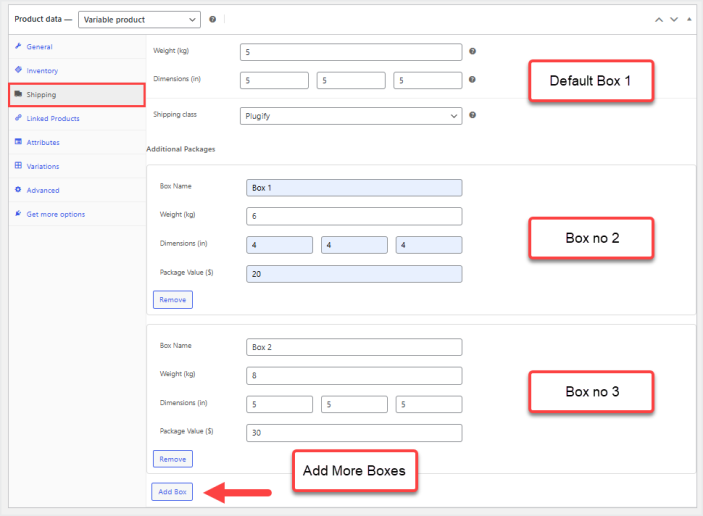Open the Advanced tab
The height and width of the screenshot is (516, 703).
[77, 190]
